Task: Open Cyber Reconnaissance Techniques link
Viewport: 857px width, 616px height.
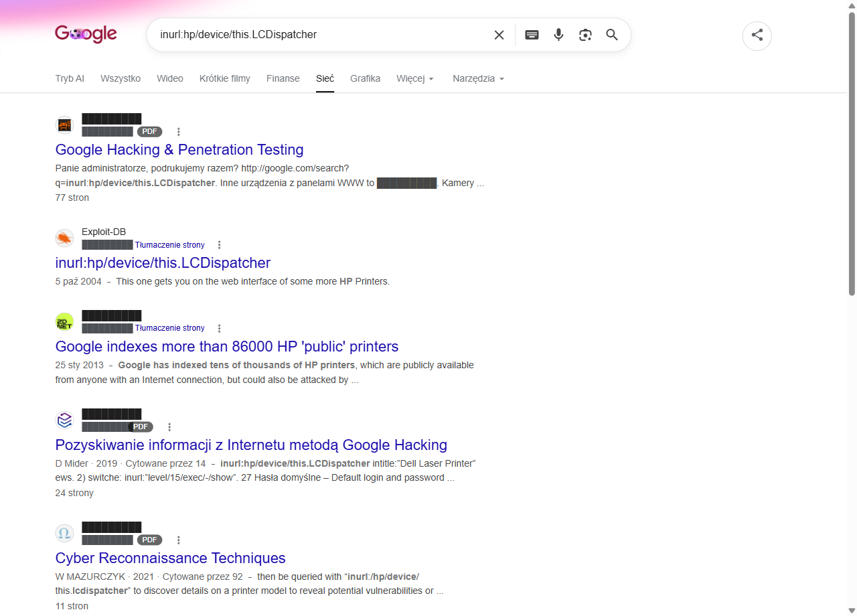Action: click(170, 558)
